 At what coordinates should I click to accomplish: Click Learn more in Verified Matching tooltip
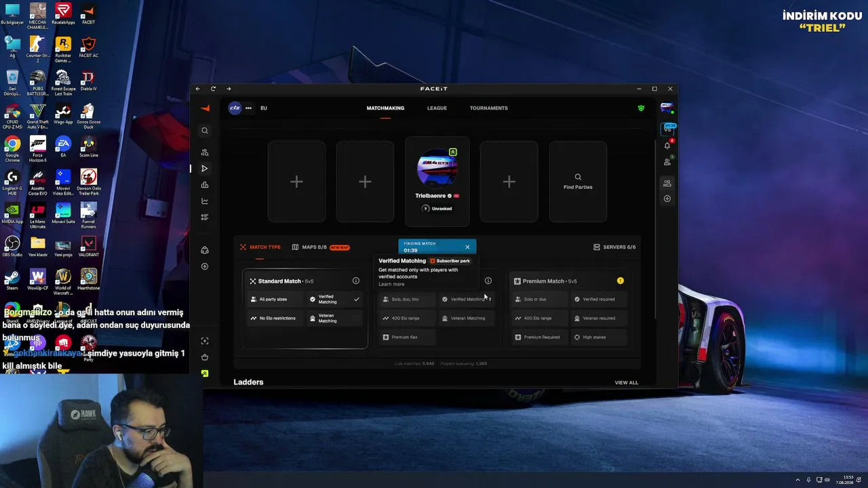[391, 284]
